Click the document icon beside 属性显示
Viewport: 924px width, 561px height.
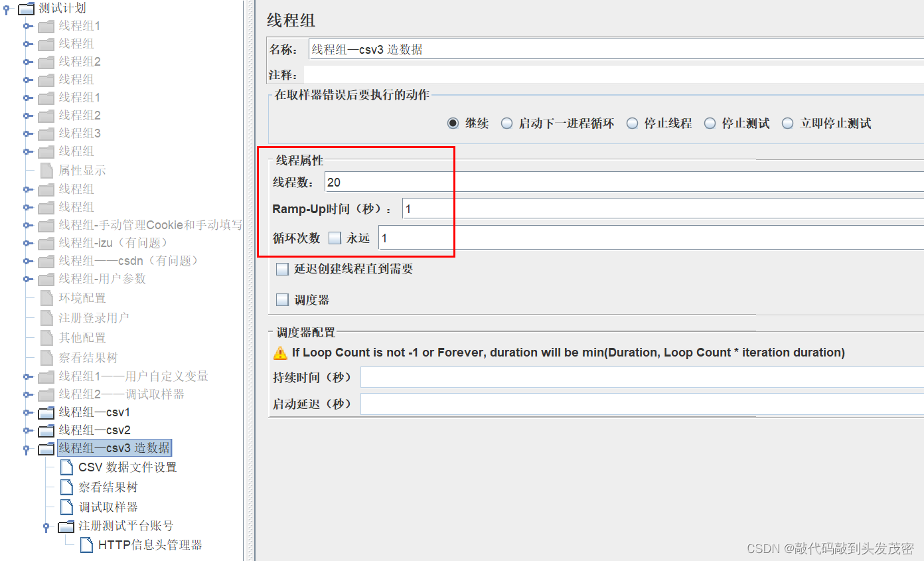tap(46, 171)
